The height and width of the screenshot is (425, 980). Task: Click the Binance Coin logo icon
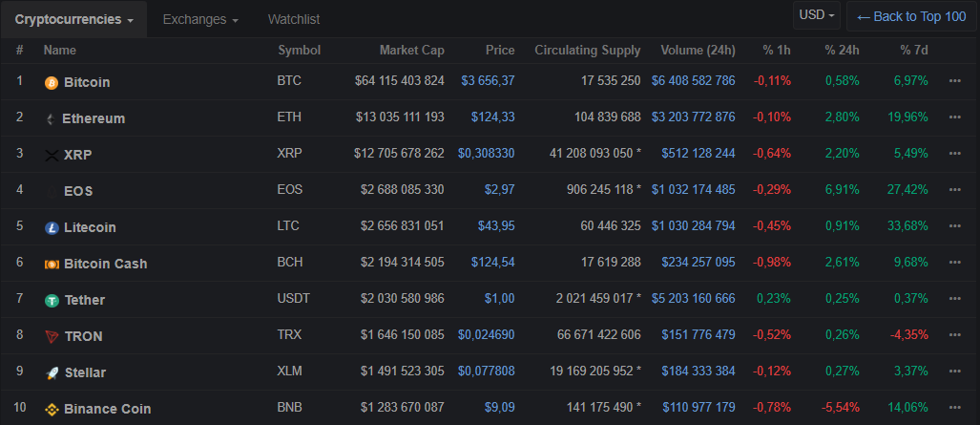tap(52, 410)
